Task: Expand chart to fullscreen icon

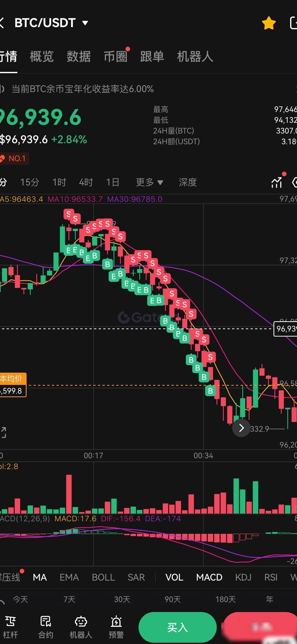Action: (x=3, y=432)
